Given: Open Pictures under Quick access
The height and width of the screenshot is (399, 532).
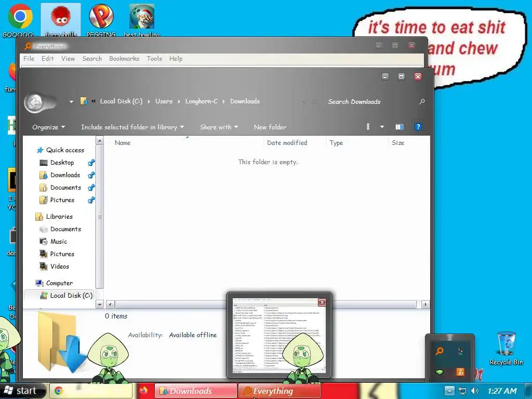Looking at the screenshot, I should click(x=62, y=200).
